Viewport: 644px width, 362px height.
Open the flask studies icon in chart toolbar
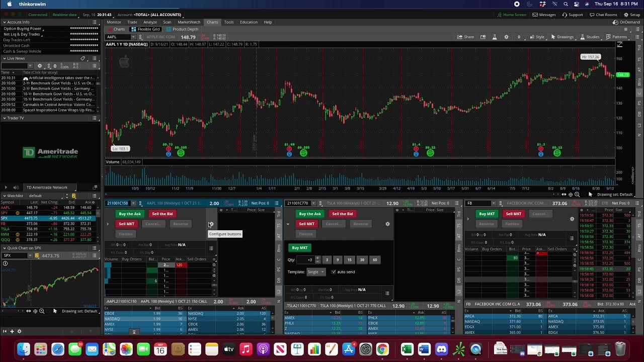[x=495, y=37]
